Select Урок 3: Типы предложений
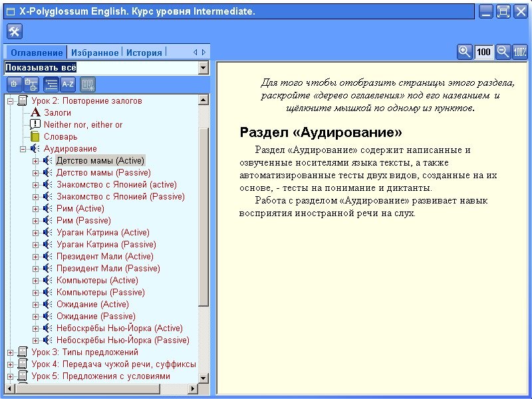Image resolution: width=532 pixels, height=399 pixels. (x=85, y=352)
